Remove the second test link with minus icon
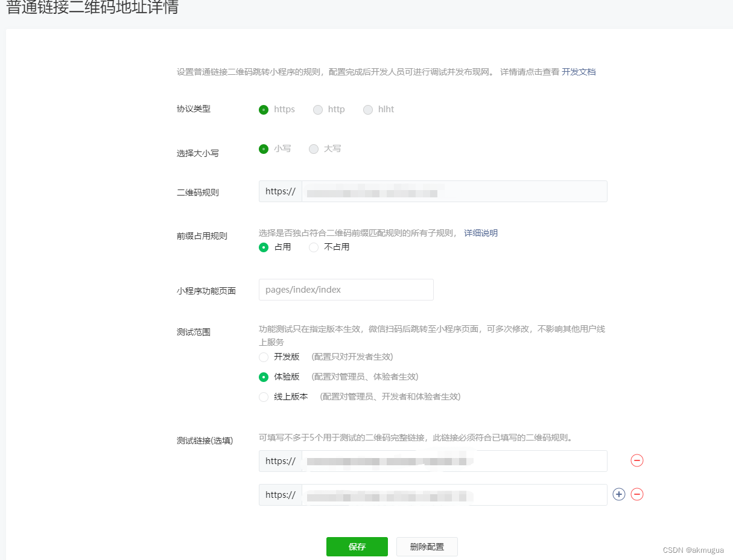Screen dimensions: 733x560 (x=636, y=494)
